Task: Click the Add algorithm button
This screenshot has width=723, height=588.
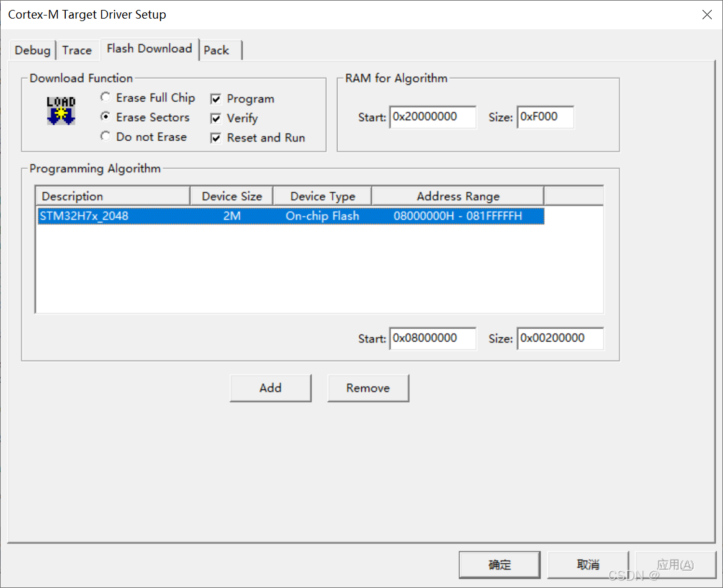Action: (x=271, y=388)
